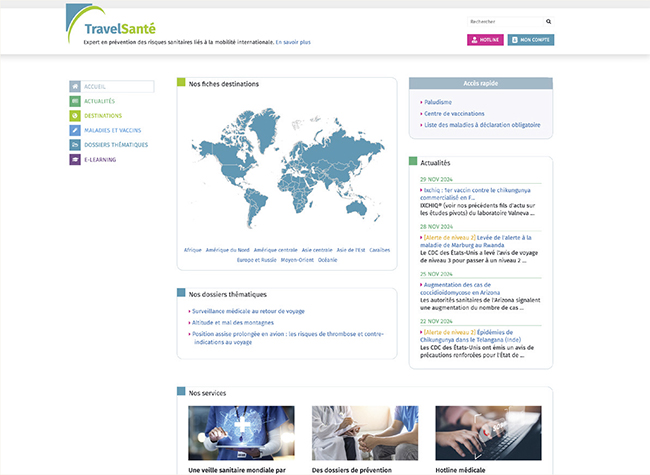Click the Hotline médicale title
The width and height of the screenshot is (650, 475).
click(460, 470)
